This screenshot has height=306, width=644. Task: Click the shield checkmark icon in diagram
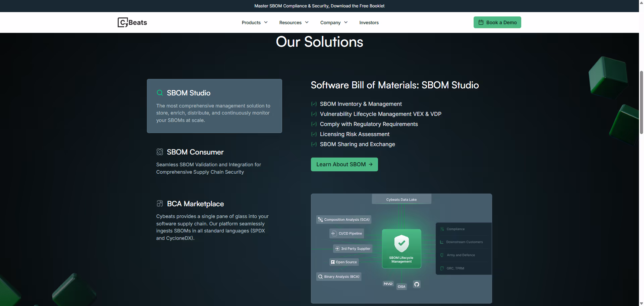pos(401,243)
